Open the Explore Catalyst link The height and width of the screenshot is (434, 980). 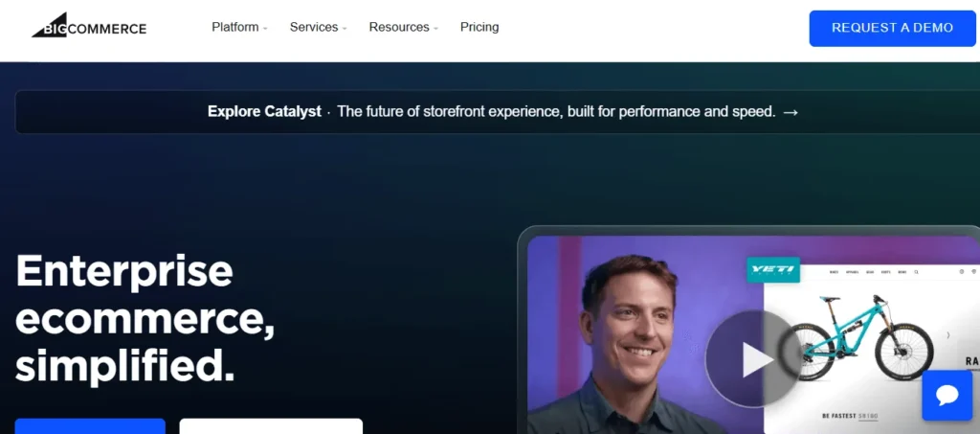point(264,112)
